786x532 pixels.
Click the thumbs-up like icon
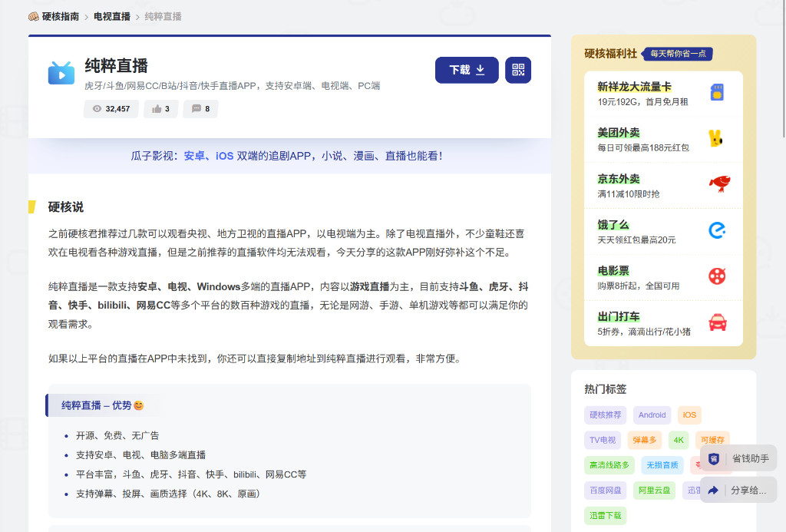[x=156, y=108]
